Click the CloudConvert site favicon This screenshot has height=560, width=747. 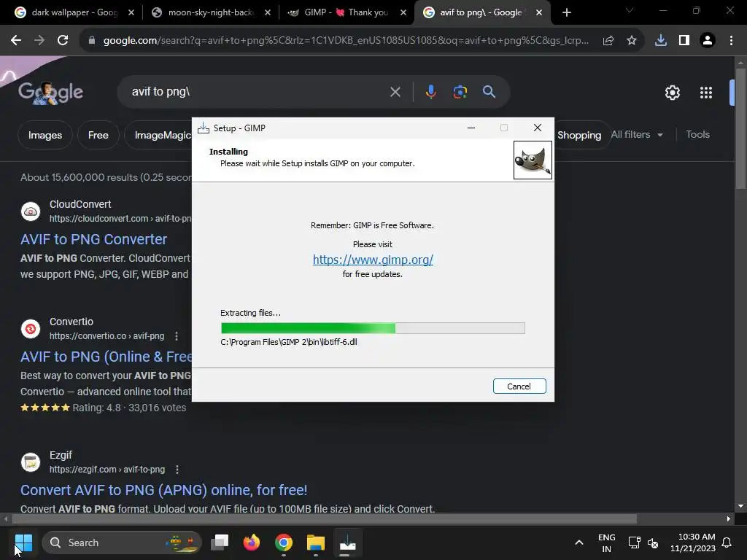(31, 211)
